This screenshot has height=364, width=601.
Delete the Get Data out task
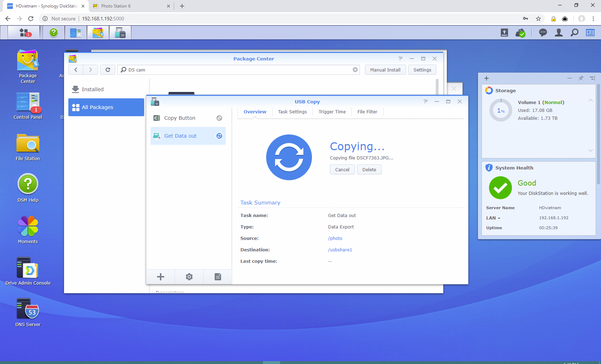[369, 169]
